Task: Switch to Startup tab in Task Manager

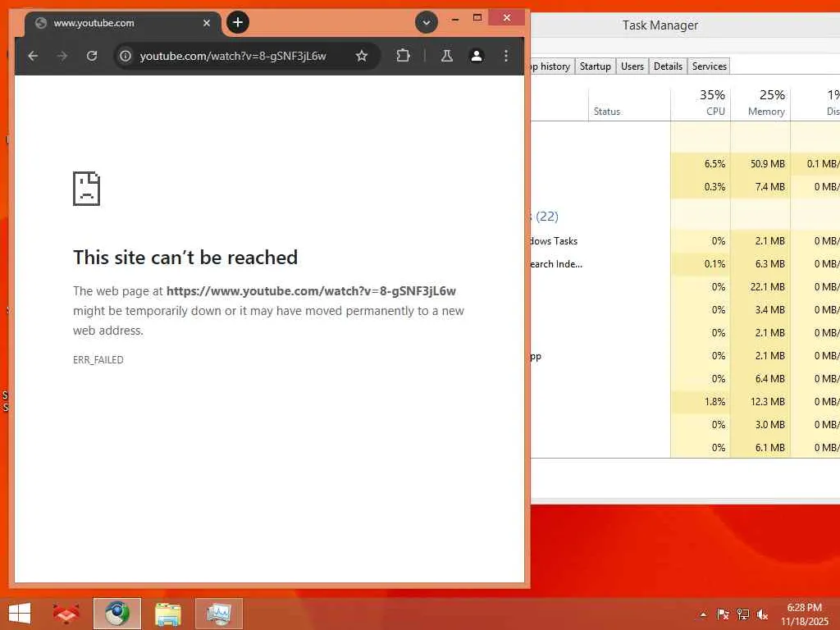Action: [596, 66]
